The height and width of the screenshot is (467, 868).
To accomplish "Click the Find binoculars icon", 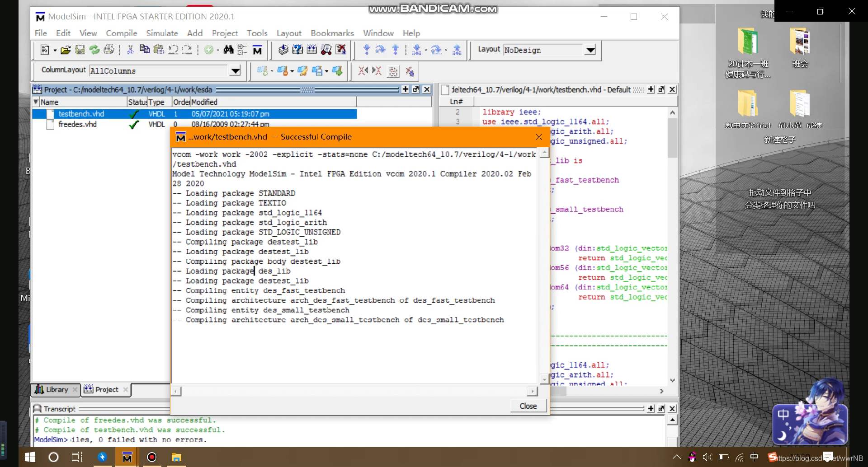I will pos(228,50).
